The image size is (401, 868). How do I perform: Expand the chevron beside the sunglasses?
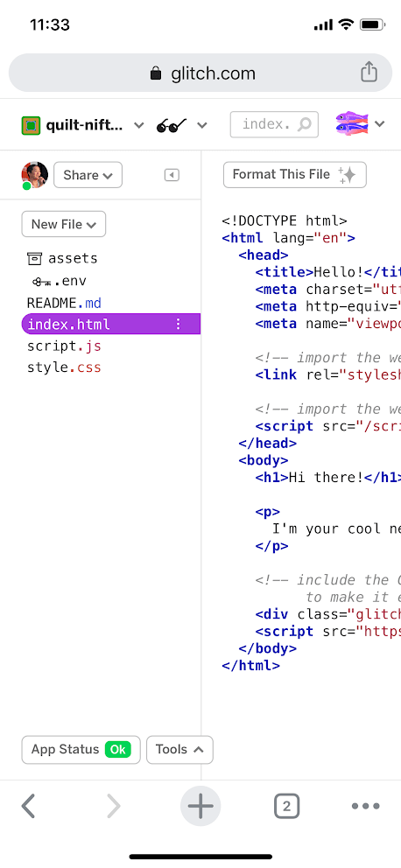202,125
